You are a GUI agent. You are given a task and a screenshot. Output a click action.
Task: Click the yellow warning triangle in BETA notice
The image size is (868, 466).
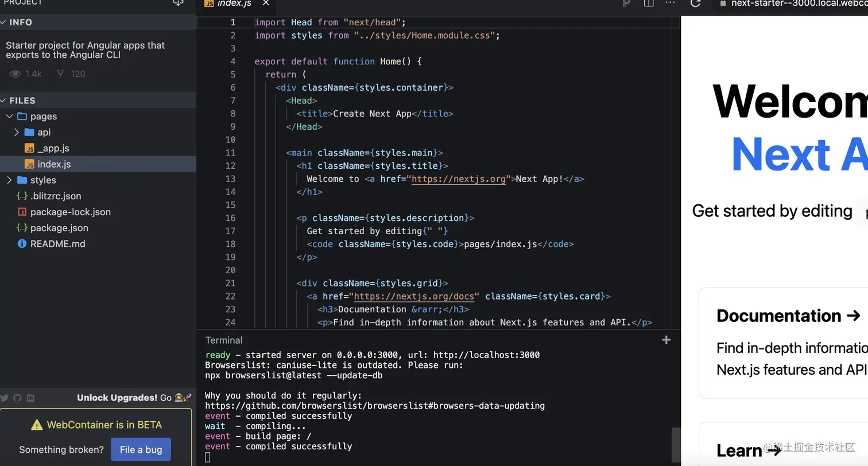[x=37, y=425]
